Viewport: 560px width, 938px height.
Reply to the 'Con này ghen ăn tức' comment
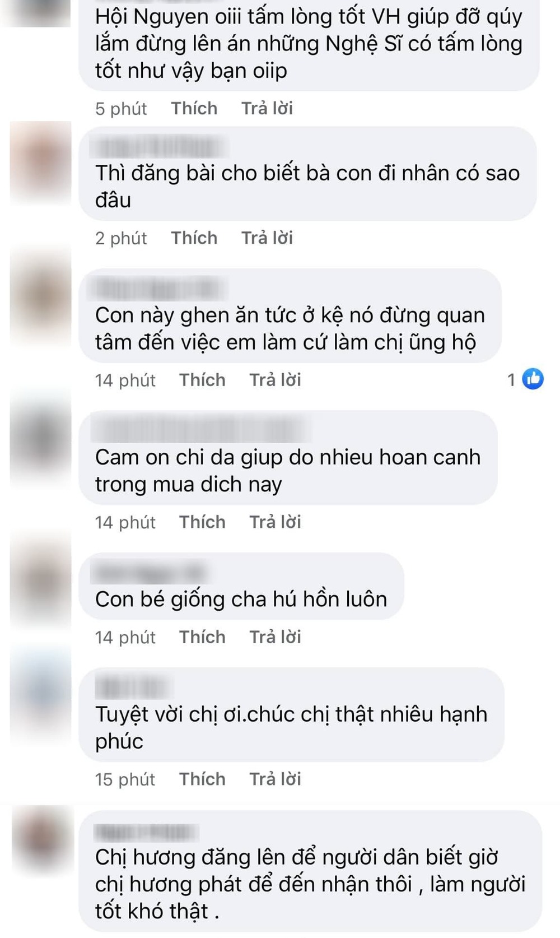[x=275, y=380]
